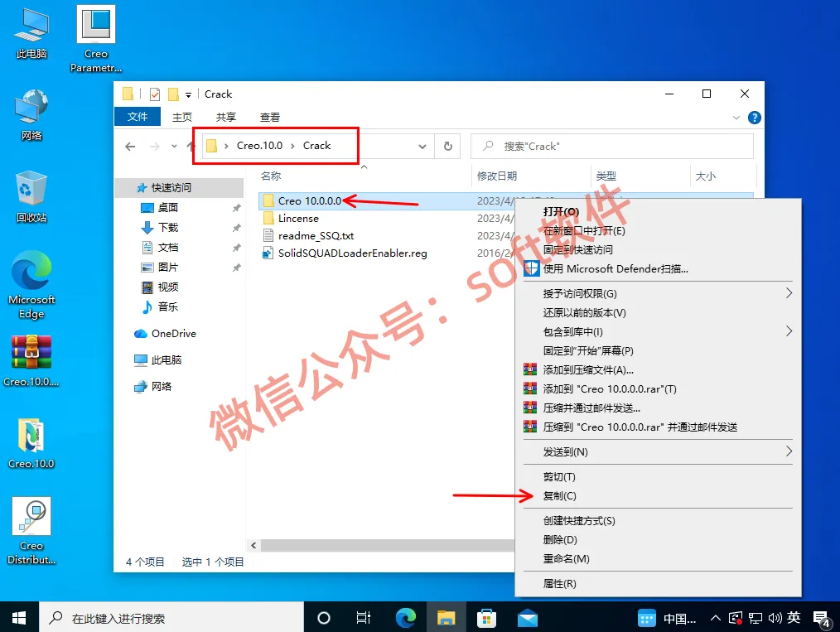Switch to the 主页 ribbon tab
This screenshot has width=840, height=632.
(x=181, y=117)
